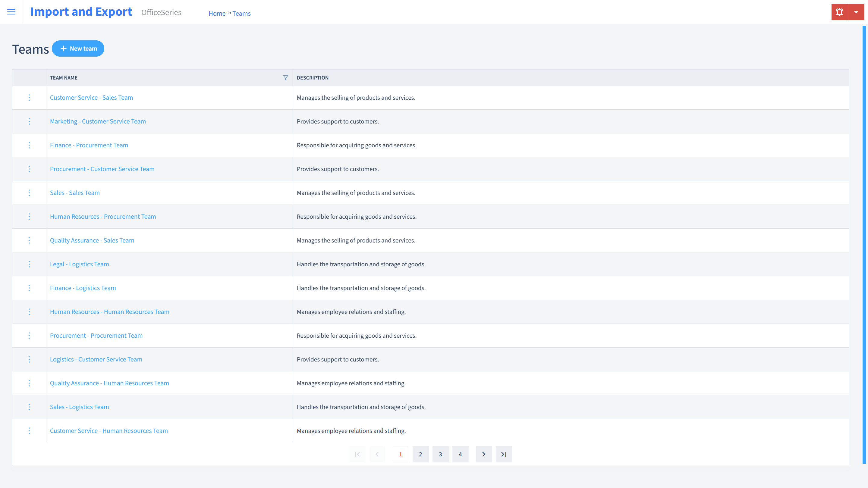
Task: Expand the dropdown arrow next to bell
Action: (x=856, y=12)
